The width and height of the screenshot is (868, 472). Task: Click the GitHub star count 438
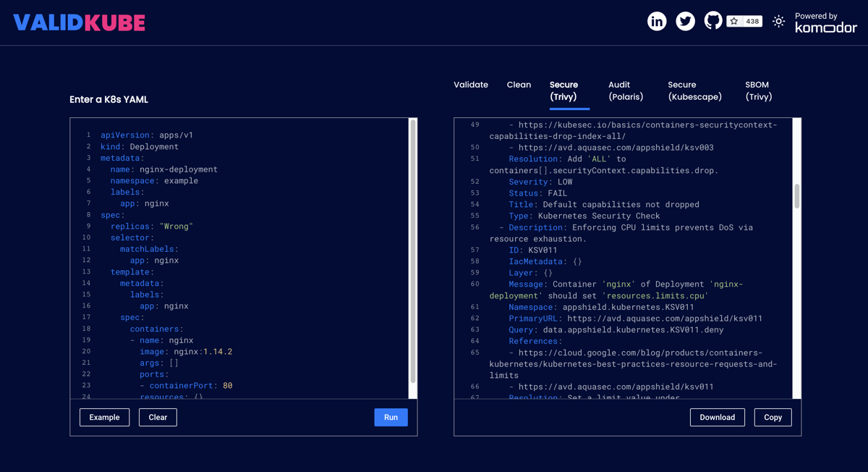[745, 21]
